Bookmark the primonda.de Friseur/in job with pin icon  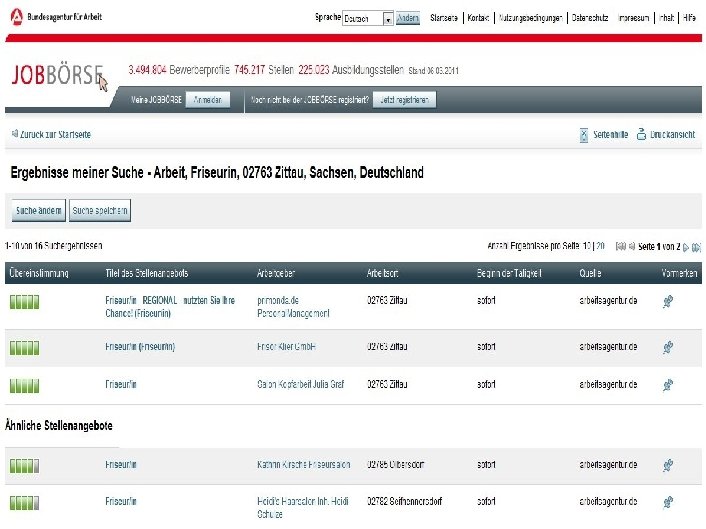[x=668, y=301]
